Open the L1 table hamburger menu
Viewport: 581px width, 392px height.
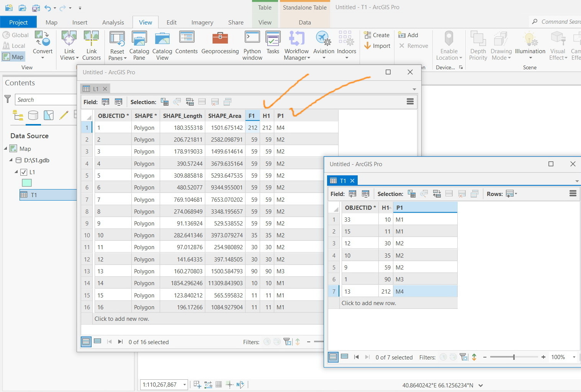point(410,101)
